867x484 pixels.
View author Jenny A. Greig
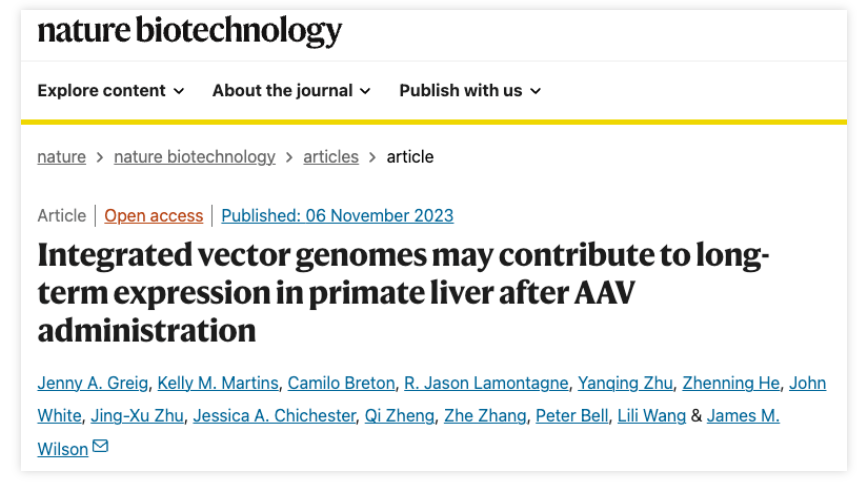(93, 383)
